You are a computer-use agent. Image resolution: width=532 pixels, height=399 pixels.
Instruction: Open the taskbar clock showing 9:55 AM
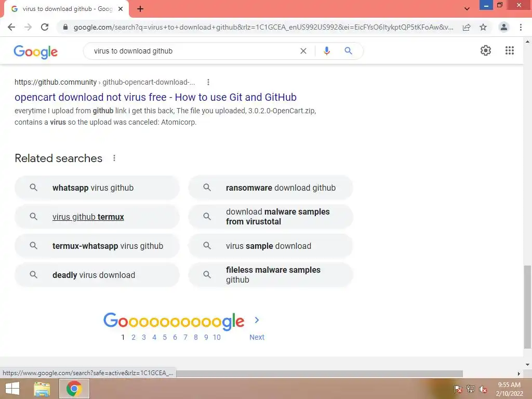point(509,389)
